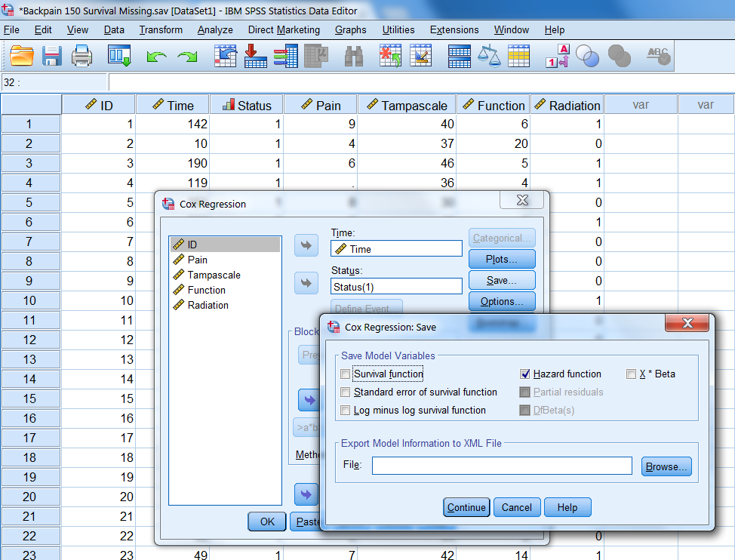This screenshot has height=560, width=735.
Task: Open the Analyze menu
Action: pyautogui.click(x=215, y=29)
